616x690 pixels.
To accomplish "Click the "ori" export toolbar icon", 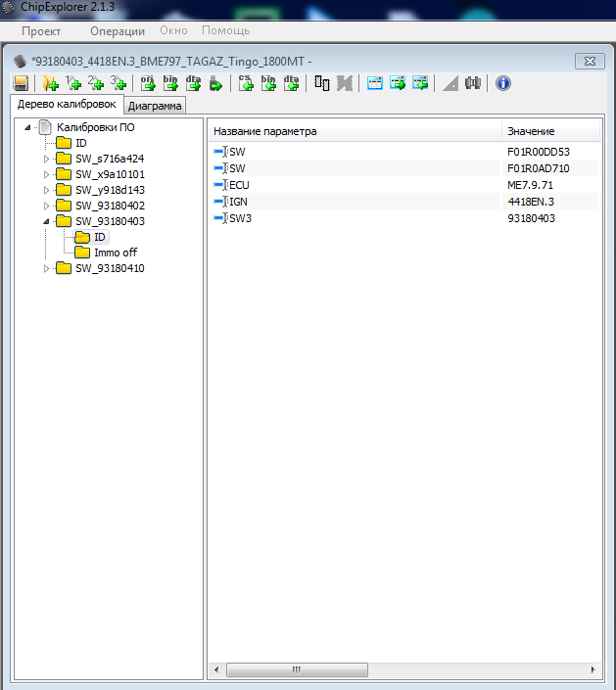I will click(148, 84).
